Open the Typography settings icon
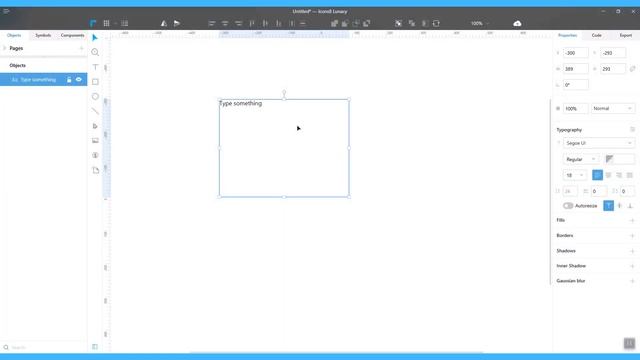Screen dimensions: 640x360 (x=632, y=129)
